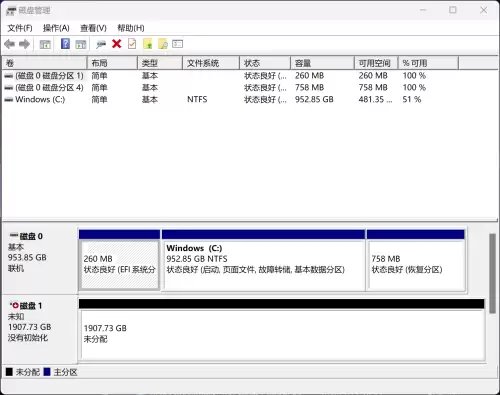Click the 260 MB capacity cell

coord(309,76)
